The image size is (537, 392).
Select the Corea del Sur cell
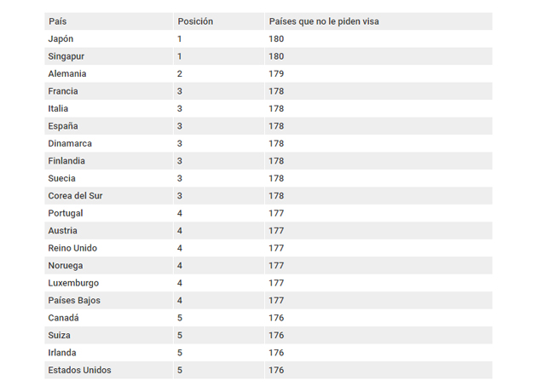75,196
